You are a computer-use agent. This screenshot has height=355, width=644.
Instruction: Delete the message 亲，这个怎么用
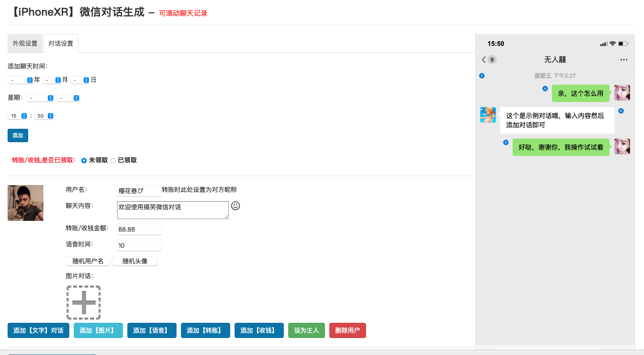click(545, 89)
